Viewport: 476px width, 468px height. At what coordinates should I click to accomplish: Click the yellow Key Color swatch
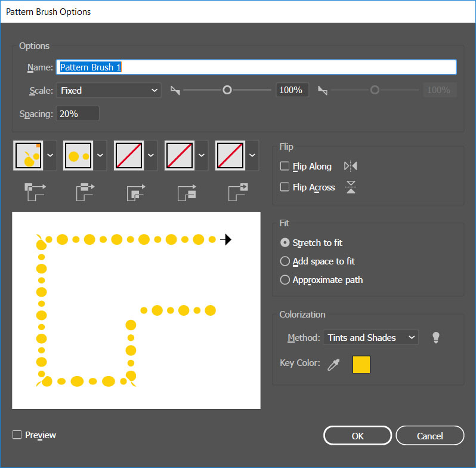pyautogui.click(x=361, y=364)
